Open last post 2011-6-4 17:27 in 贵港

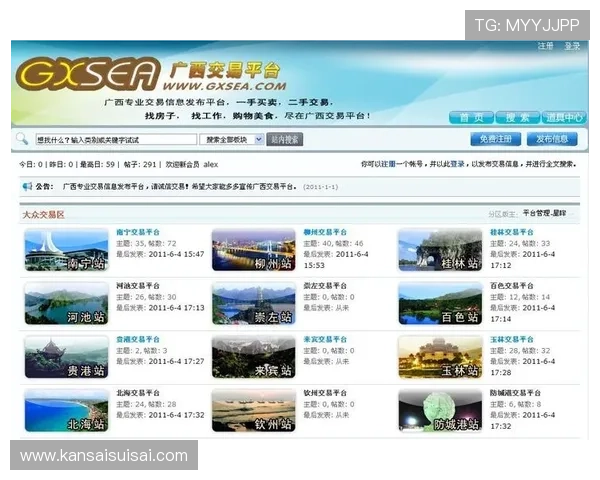point(176,361)
